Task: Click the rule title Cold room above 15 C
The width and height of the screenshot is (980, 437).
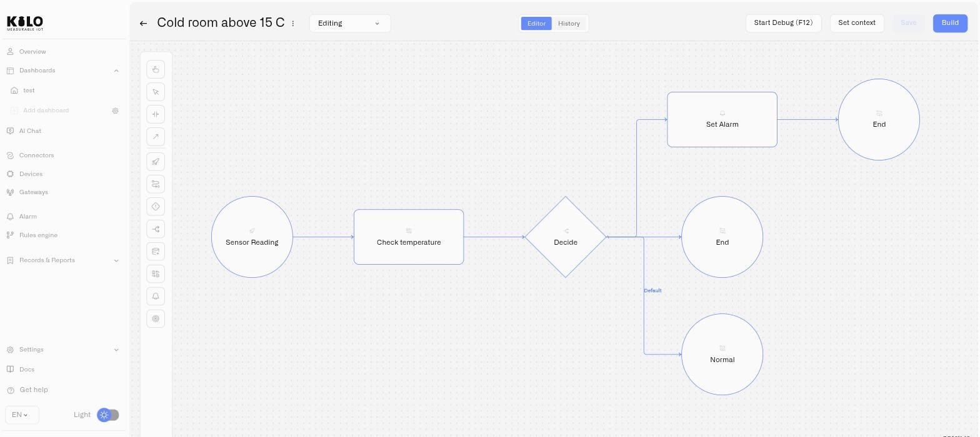Action: 221,22
